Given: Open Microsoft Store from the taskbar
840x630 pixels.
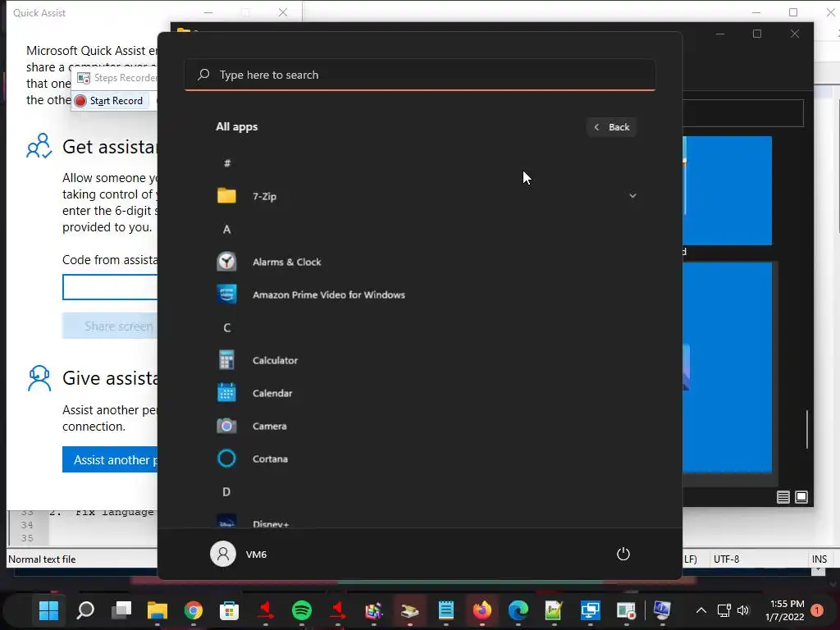Looking at the screenshot, I should click(x=230, y=610).
